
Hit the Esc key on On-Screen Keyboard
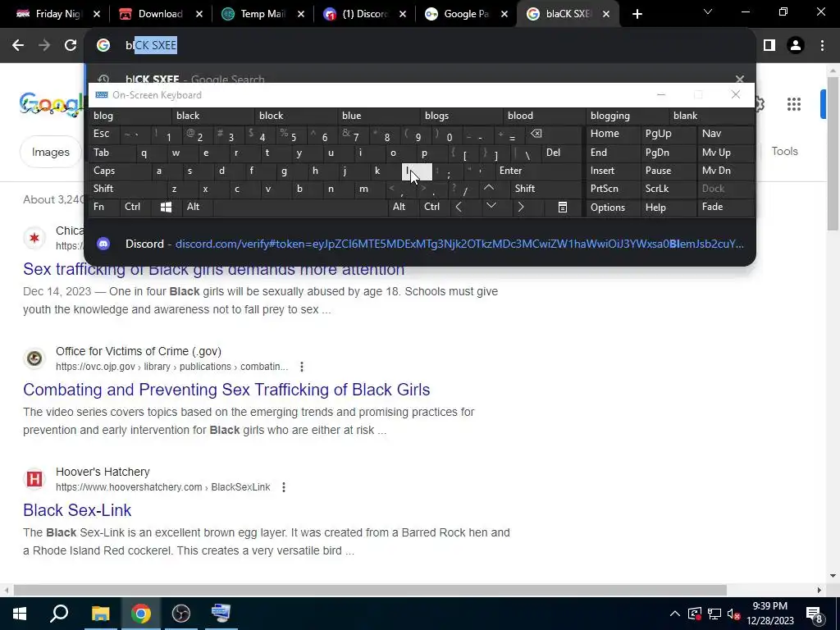[x=104, y=134]
